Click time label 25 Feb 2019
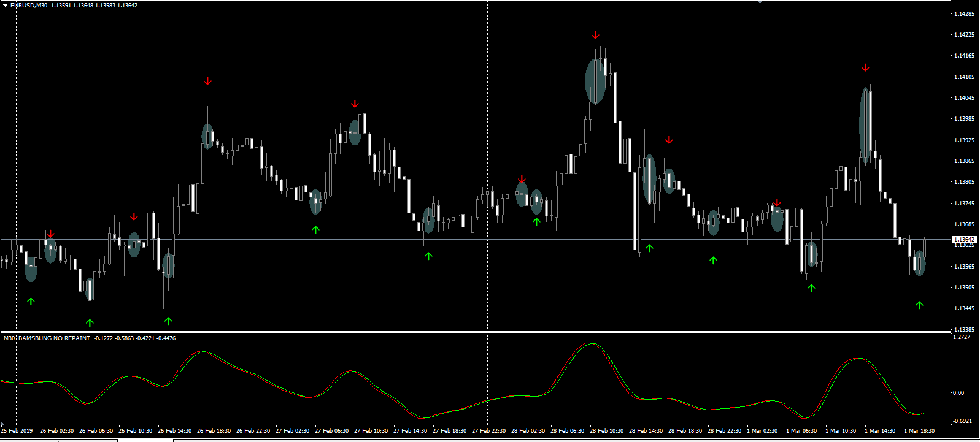Image resolution: width=980 pixels, height=442 pixels. click(x=17, y=431)
